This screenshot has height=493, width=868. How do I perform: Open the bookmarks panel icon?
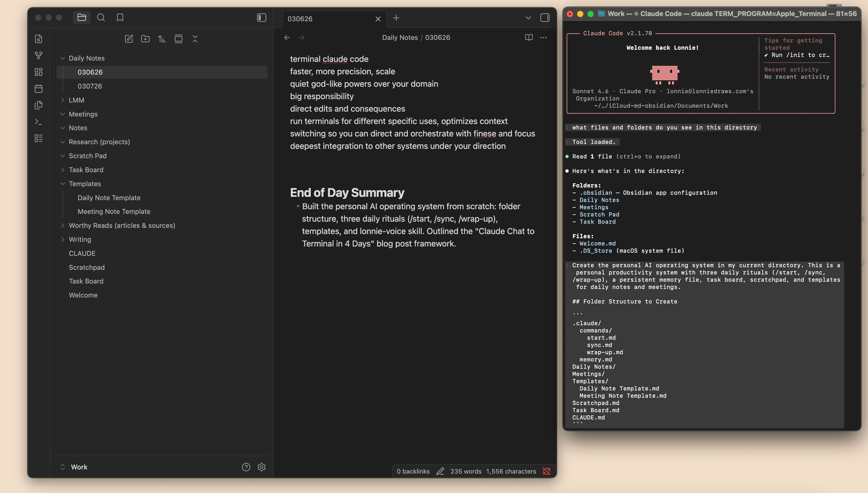pos(120,17)
